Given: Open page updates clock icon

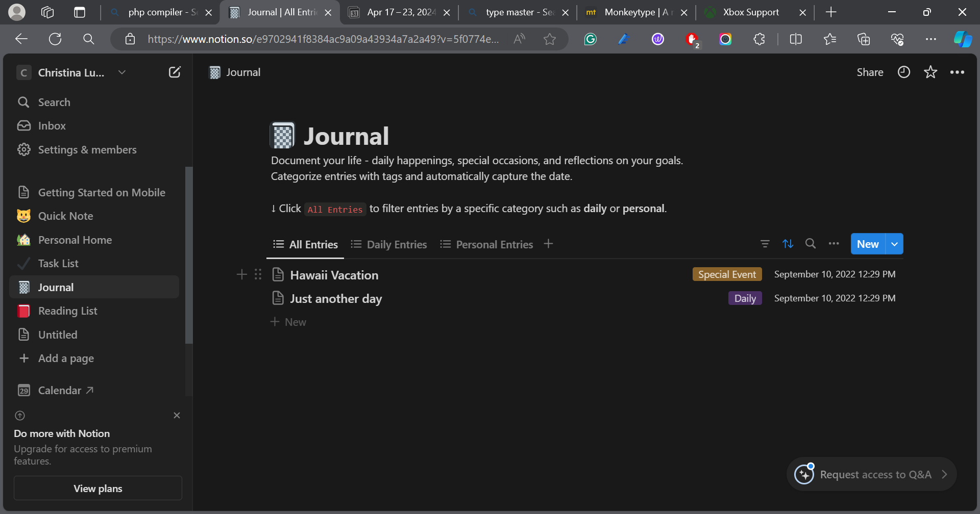Looking at the screenshot, I should click(x=903, y=72).
